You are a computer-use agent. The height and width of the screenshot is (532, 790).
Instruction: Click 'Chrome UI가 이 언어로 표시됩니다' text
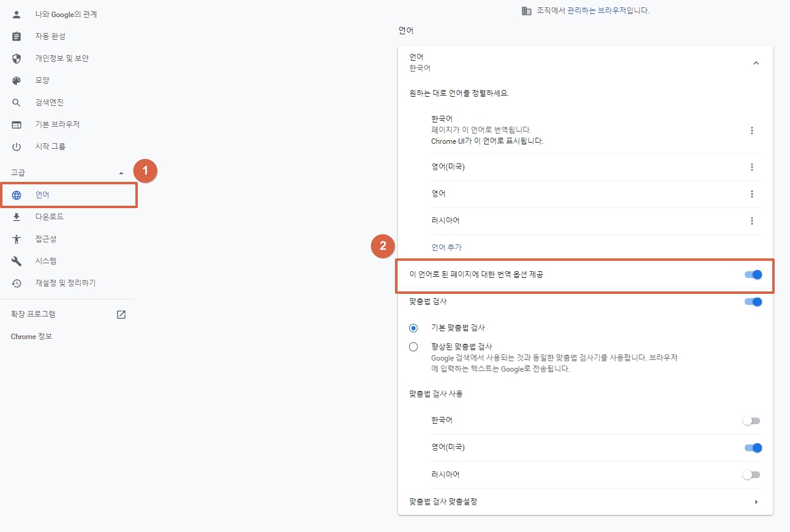click(x=487, y=141)
